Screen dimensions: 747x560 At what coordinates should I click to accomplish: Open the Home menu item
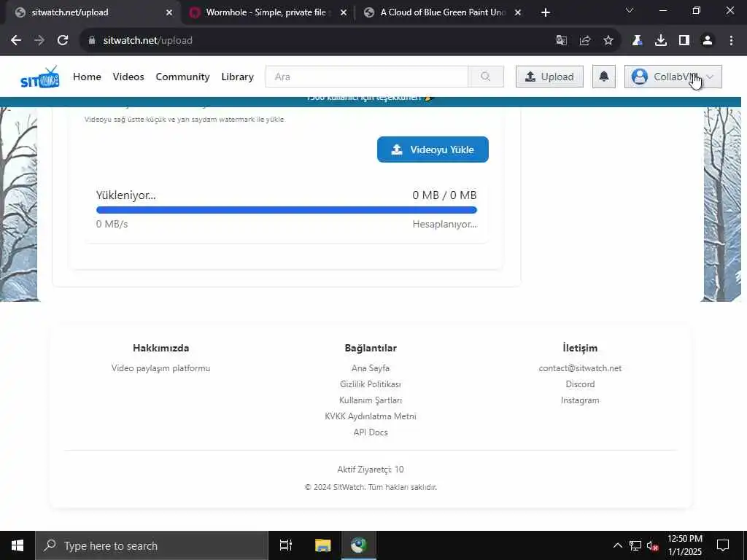click(x=88, y=77)
